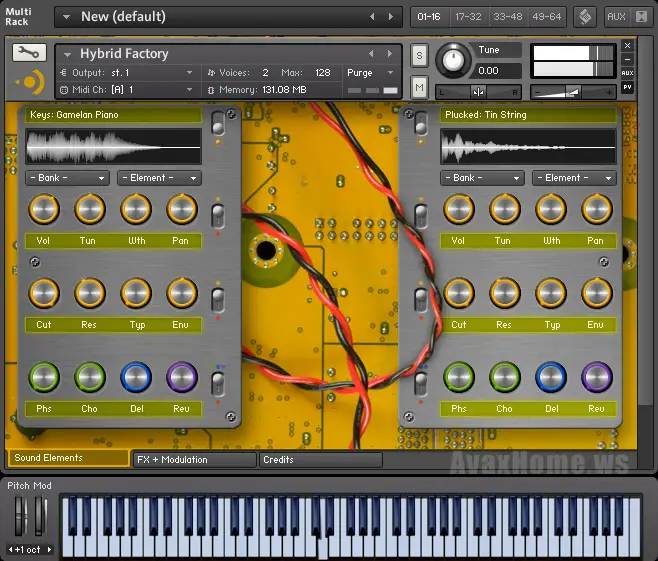Viewport: 658px width, 561px height.
Task: Toggle right panel effects row switch
Action: click(x=421, y=384)
